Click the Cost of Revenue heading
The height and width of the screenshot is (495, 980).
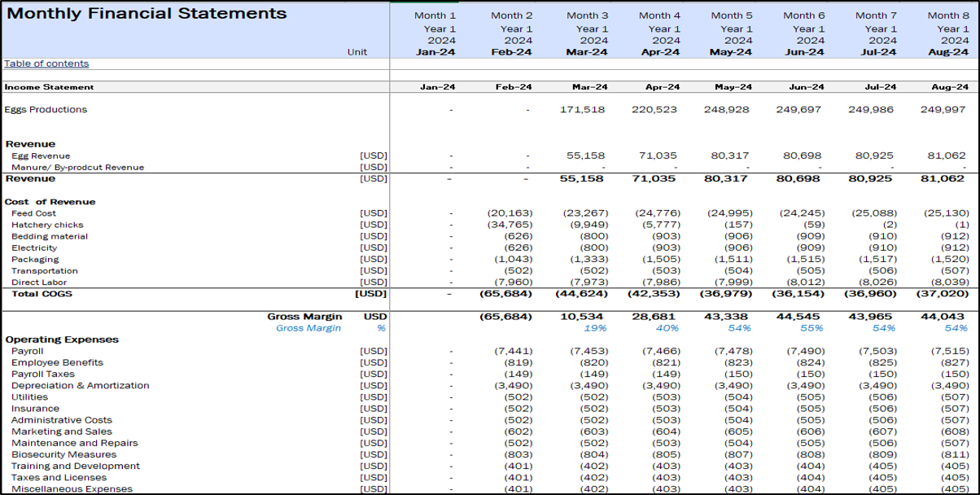pyautogui.click(x=50, y=202)
